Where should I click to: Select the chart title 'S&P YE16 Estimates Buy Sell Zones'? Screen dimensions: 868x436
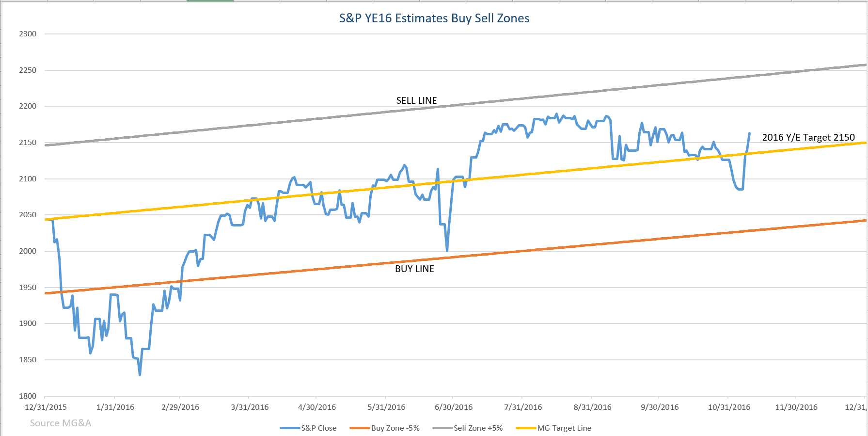[x=434, y=18]
